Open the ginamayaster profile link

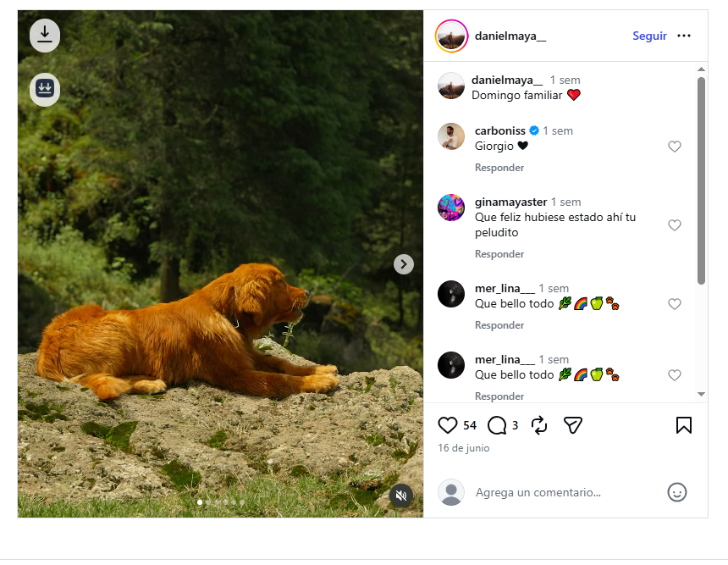coord(510,202)
